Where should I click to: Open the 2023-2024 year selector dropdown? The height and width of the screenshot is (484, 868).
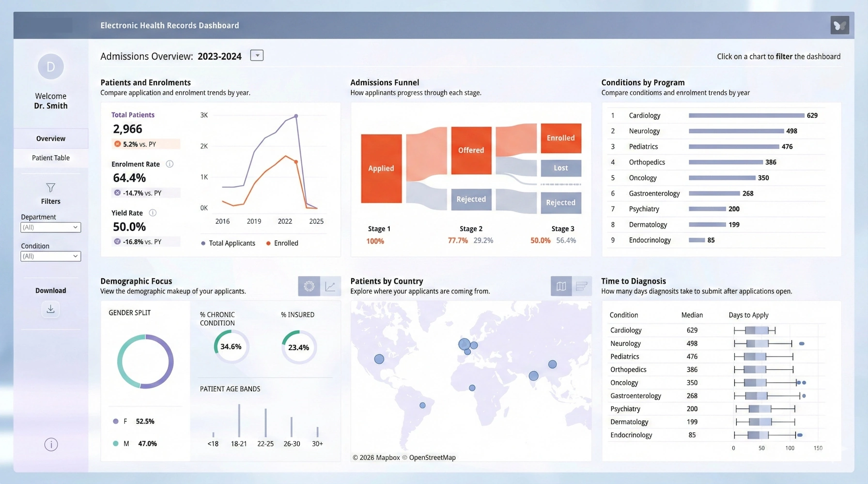[x=256, y=55]
